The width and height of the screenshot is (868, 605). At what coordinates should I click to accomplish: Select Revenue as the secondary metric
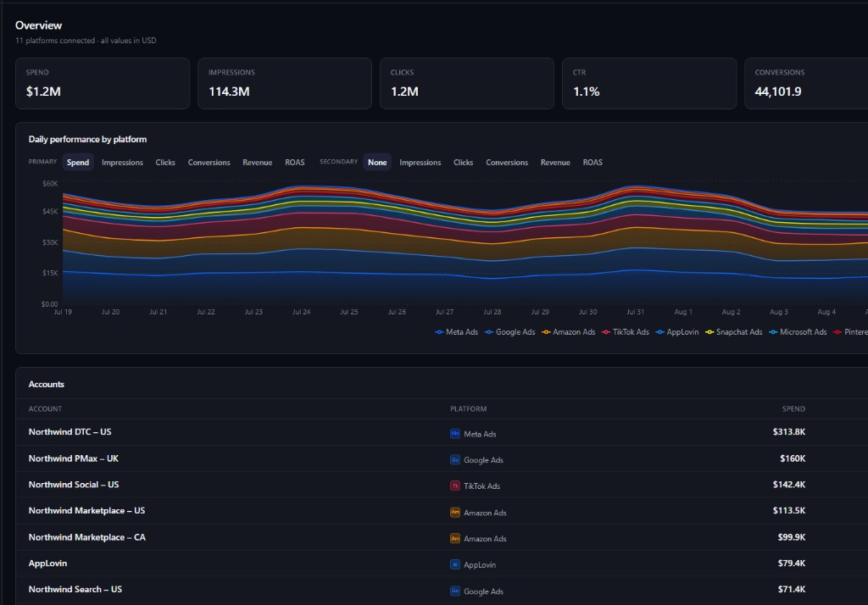pyautogui.click(x=555, y=162)
